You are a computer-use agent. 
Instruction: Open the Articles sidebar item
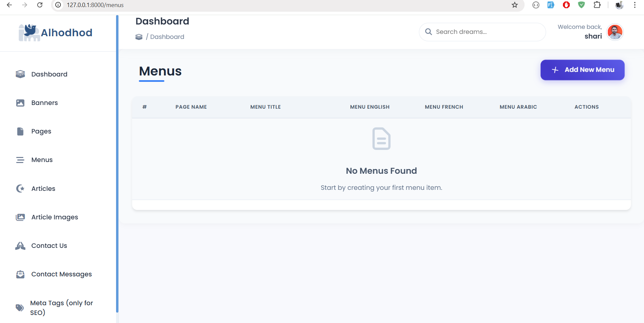(x=43, y=189)
